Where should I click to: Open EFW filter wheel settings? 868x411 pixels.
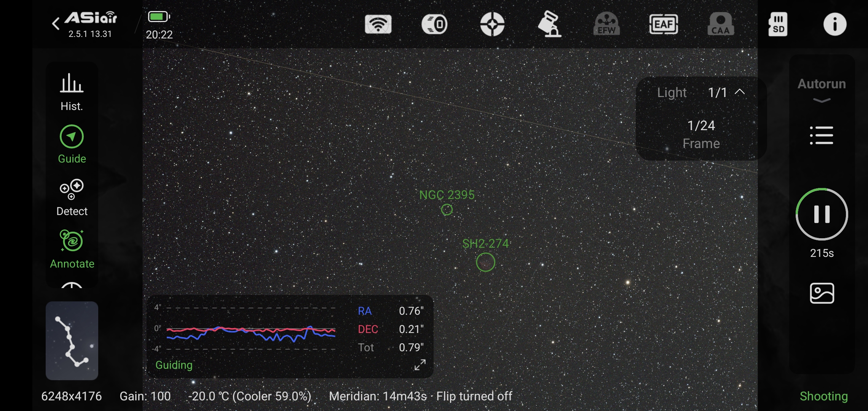coord(606,24)
